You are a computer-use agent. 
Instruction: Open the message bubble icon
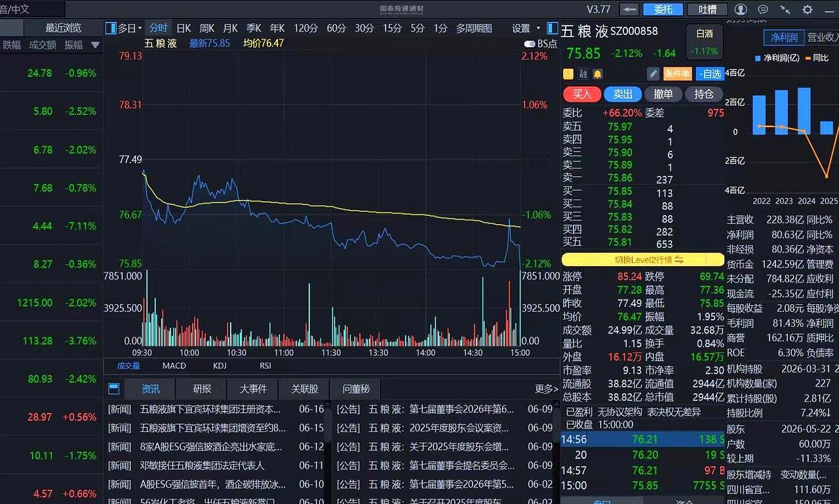763,9
